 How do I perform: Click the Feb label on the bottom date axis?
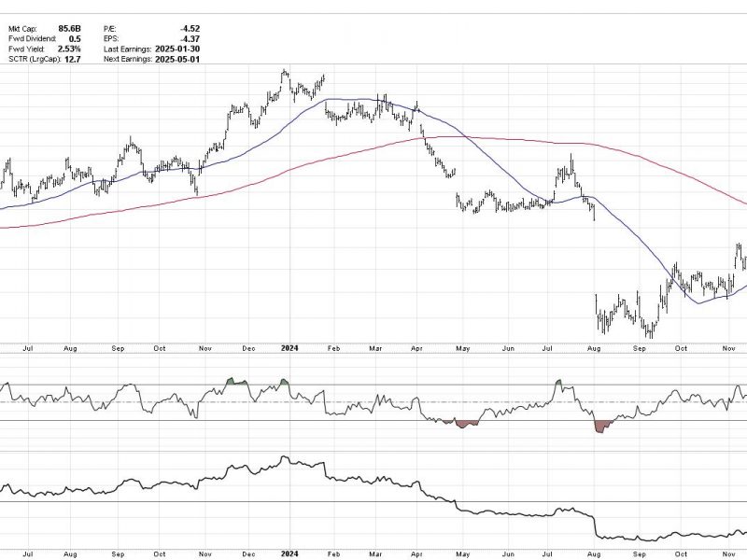333,554
